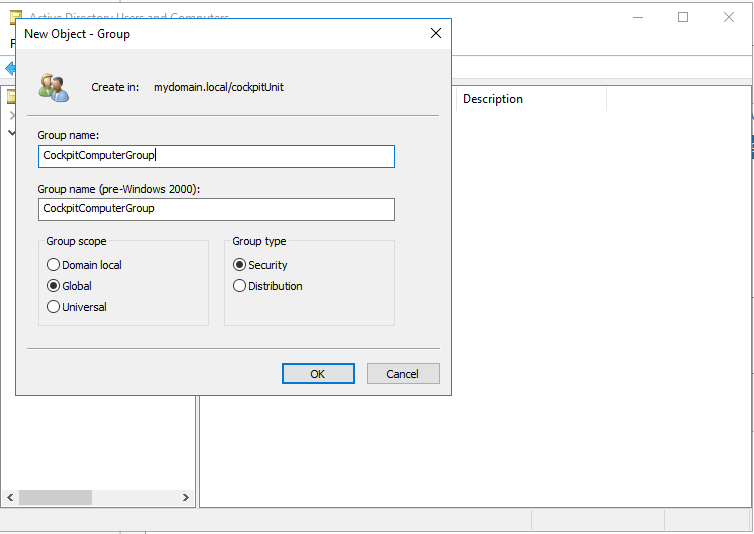The image size is (754, 534).
Task: Click the right arrow of tree pane scrollbar
Action: tap(186, 497)
